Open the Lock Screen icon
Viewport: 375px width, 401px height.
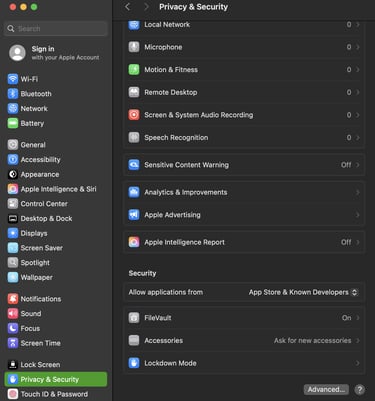(13, 365)
